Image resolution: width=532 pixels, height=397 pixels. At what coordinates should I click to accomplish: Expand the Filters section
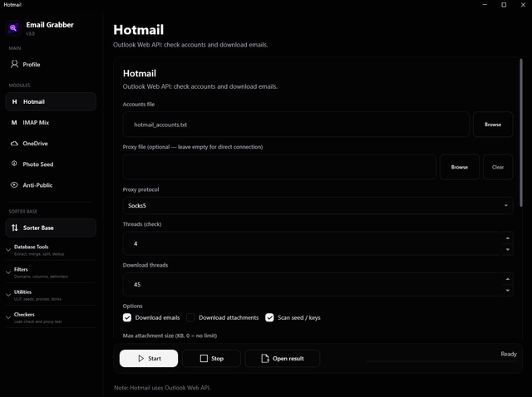[x=50, y=272]
